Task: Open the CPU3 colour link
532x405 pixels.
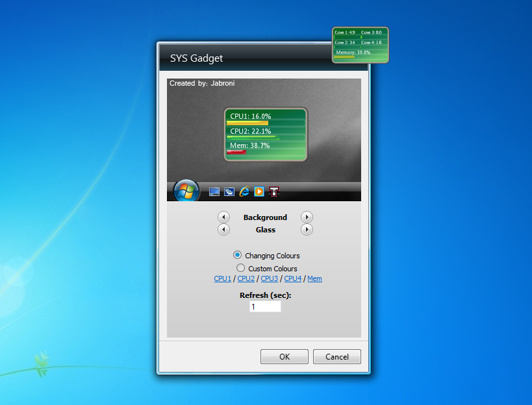Action: point(270,278)
